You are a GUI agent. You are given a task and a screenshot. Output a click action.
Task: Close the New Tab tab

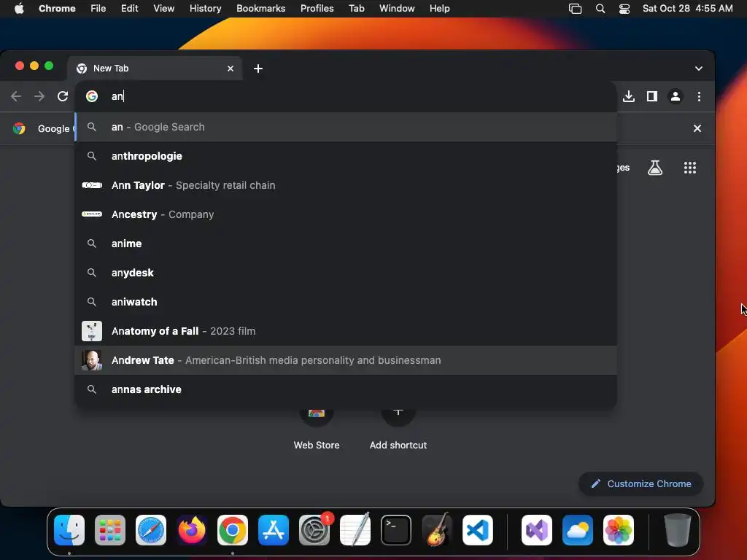(231, 69)
